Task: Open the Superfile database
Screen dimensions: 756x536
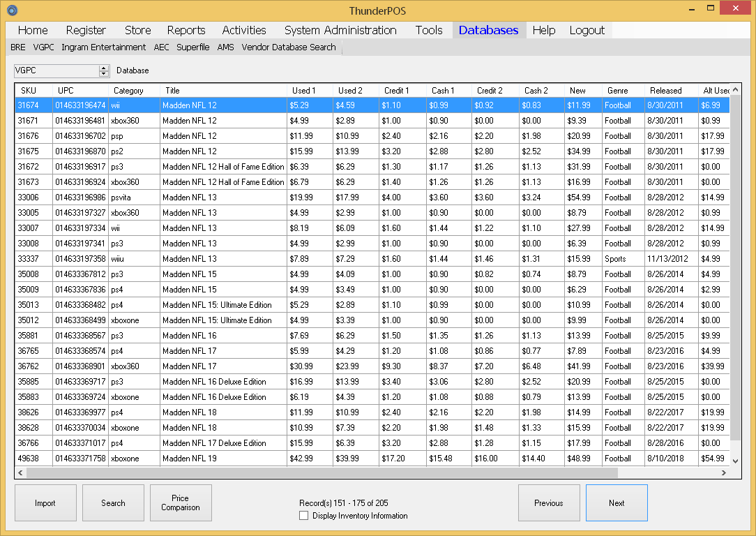Action: (193, 47)
